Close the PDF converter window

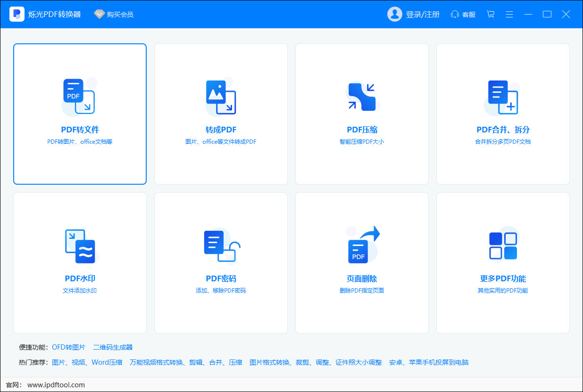566,14
